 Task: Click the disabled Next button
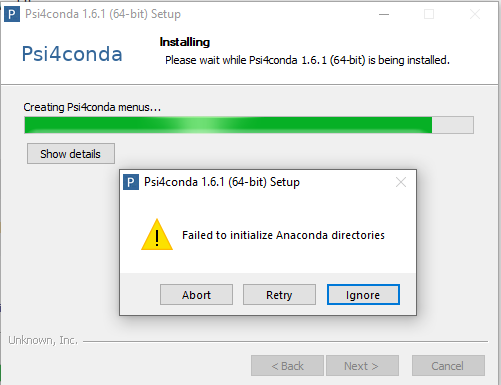[x=362, y=366]
